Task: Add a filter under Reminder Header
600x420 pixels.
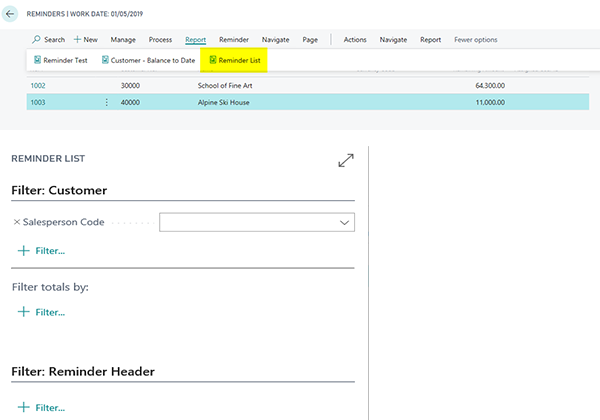Action: click(42, 407)
